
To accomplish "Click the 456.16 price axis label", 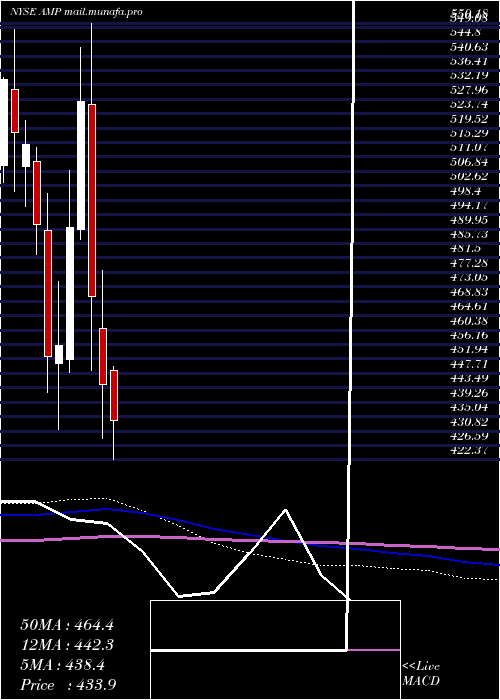I will click(469, 335).
